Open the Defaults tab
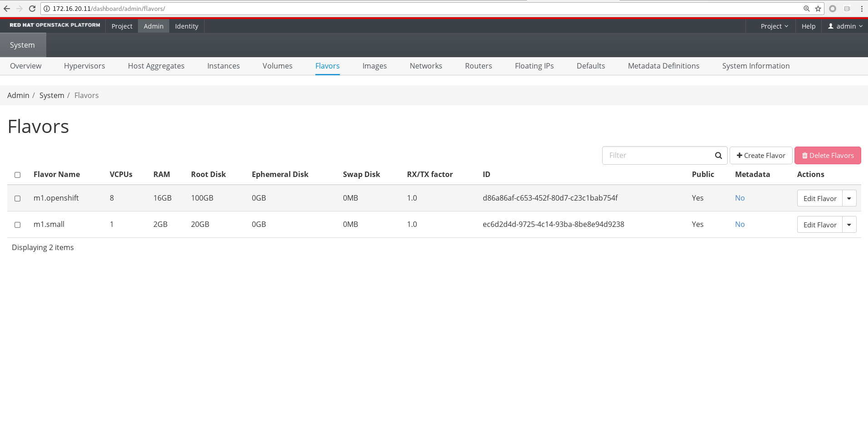Image resolution: width=868 pixels, height=447 pixels. pyautogui.click(x=591, y=66)
